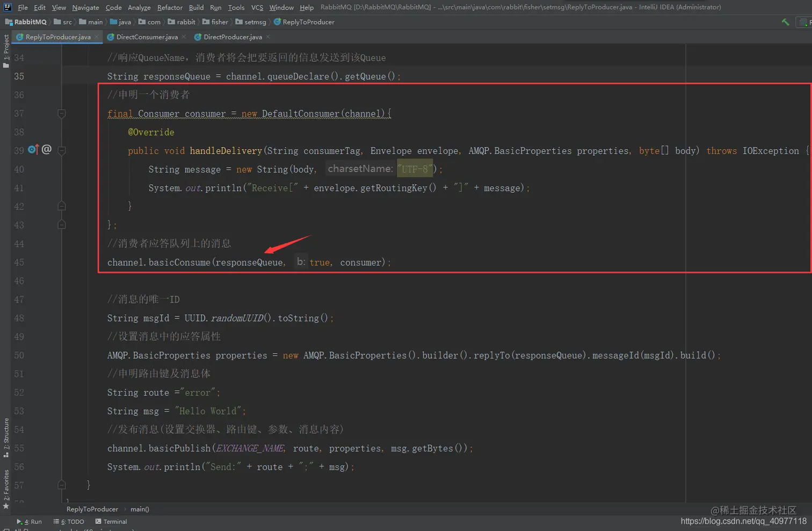Viewport: 812px width, 531px height.
Task: Click the "Hello World" string on line 53
Action: pyautogui.click(x=208, y=411)
